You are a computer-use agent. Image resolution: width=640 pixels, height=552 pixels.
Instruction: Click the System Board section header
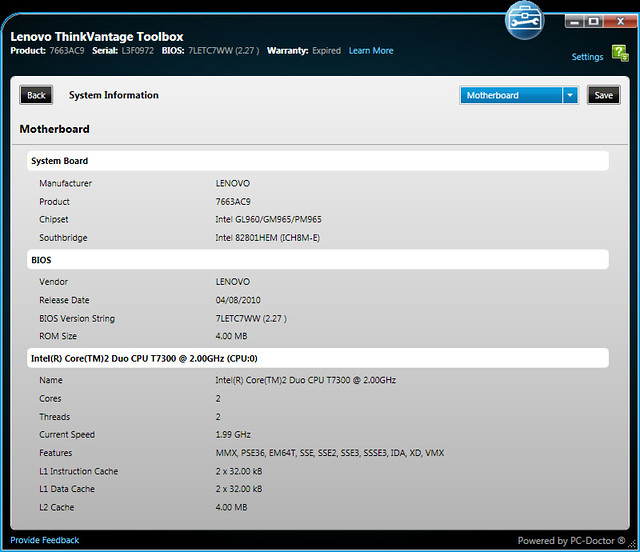pos(318,161)
